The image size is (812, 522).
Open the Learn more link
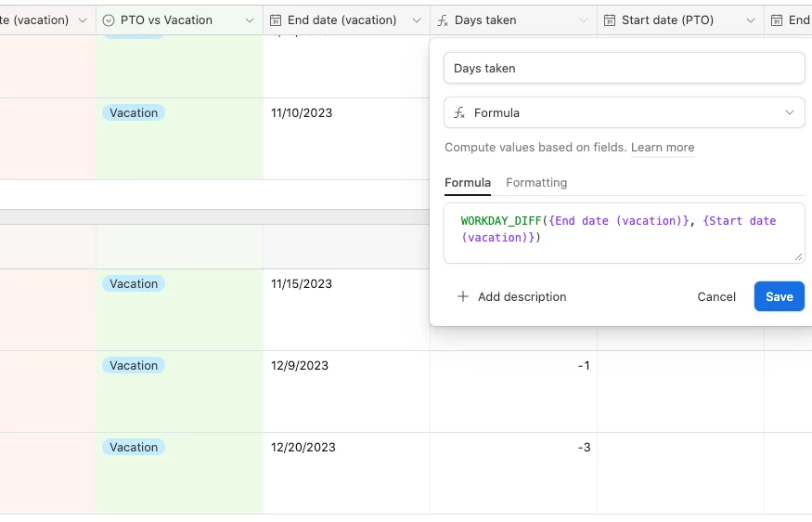(663, 148)
